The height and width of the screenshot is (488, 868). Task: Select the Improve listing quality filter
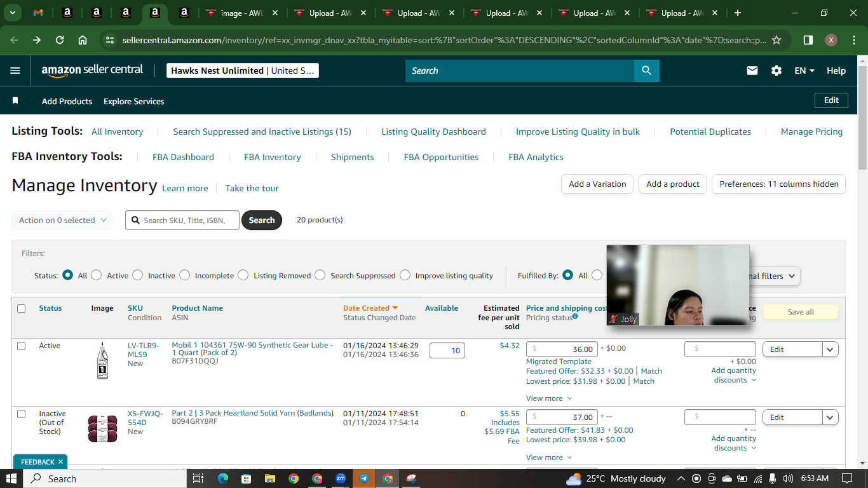point(405,275)
